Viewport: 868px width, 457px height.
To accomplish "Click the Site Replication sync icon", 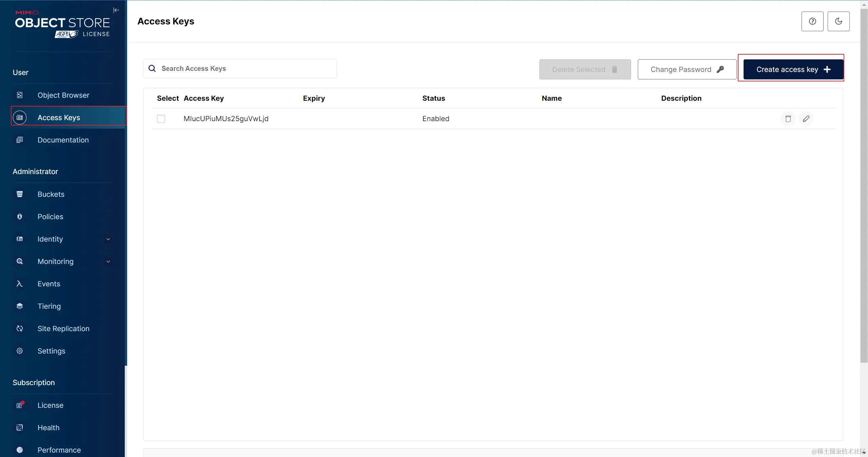I will pos(20,328).
